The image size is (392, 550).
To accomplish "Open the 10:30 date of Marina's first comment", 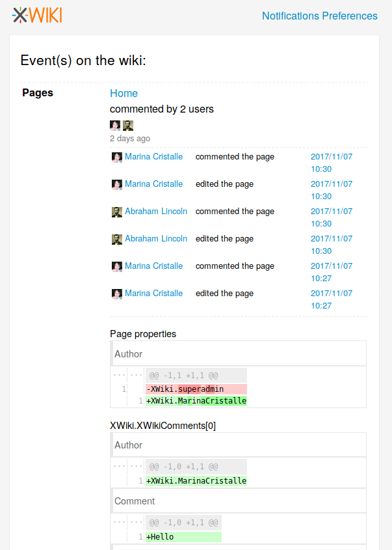I will coord(331,163).
